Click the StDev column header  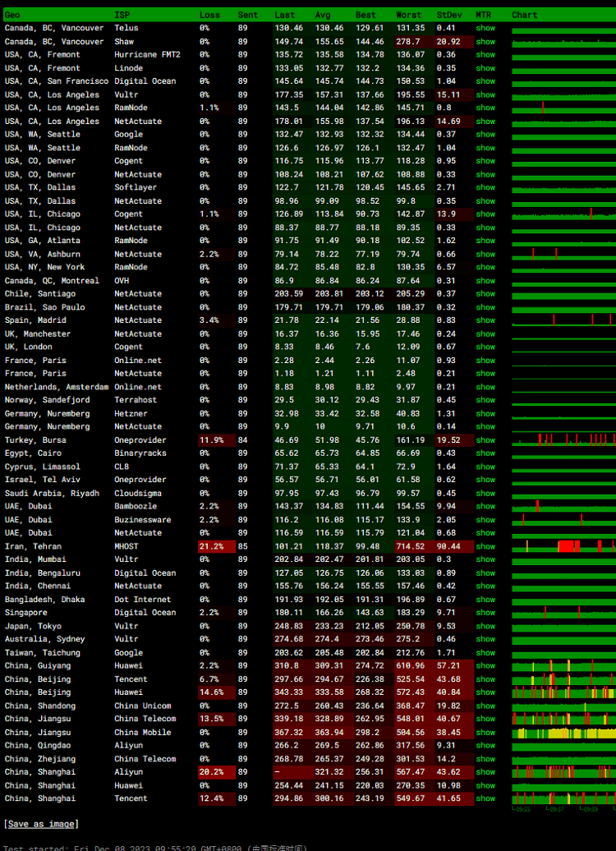448,15
